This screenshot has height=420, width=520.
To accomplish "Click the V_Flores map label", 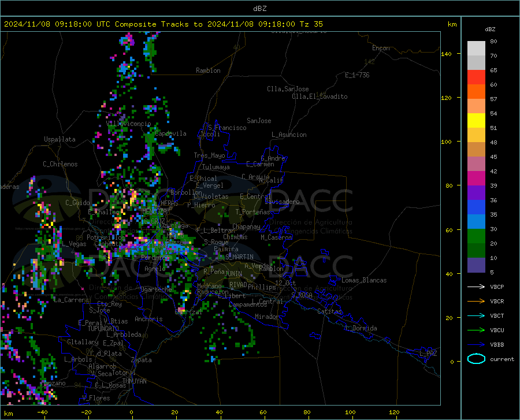I will pos(96,398).
